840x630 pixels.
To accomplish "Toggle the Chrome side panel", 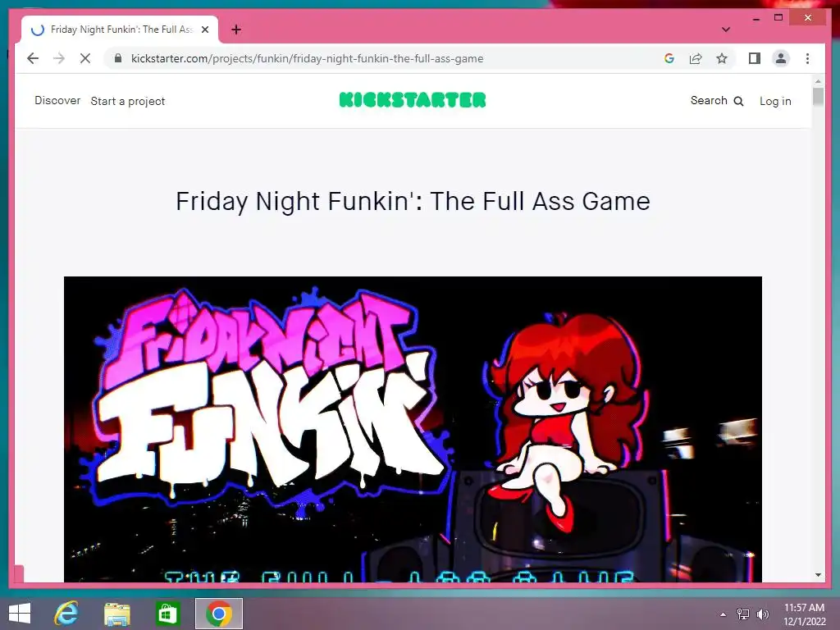I will point(755,58).
